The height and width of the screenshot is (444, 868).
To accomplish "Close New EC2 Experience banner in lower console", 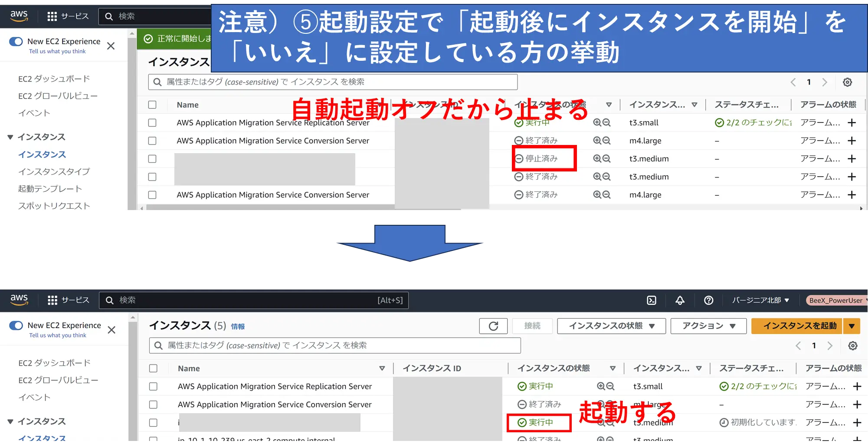I will pos(111,330).
